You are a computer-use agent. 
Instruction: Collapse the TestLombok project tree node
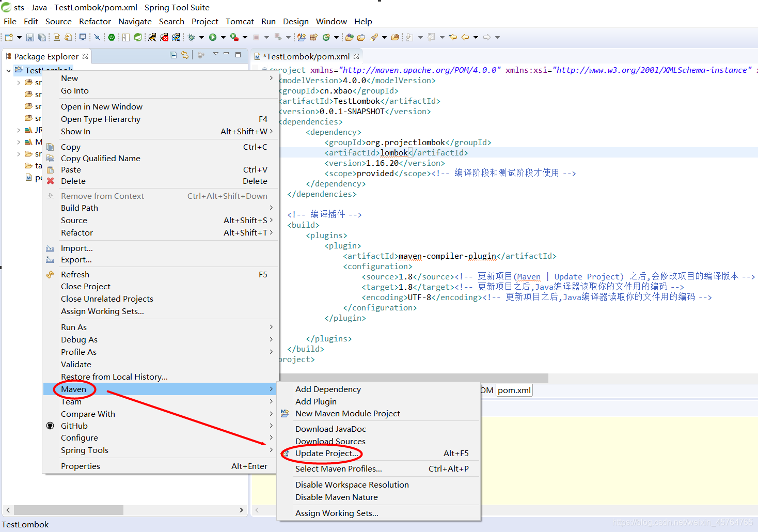tap(8, 70)
